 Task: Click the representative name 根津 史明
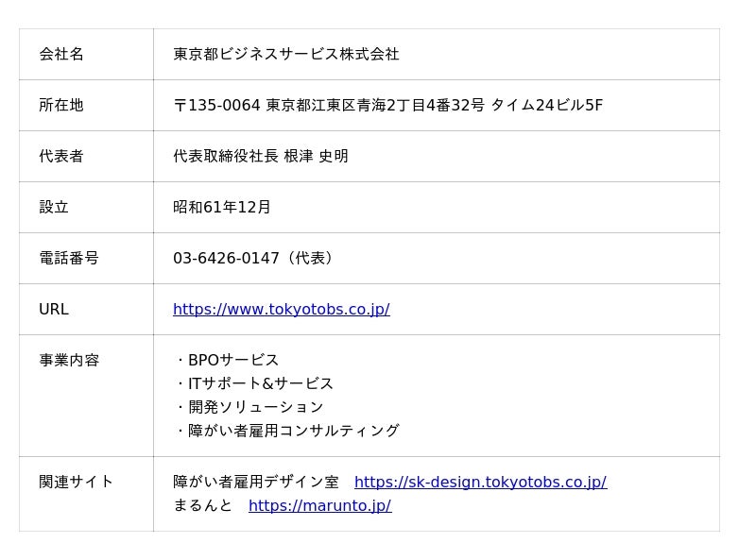316,157
